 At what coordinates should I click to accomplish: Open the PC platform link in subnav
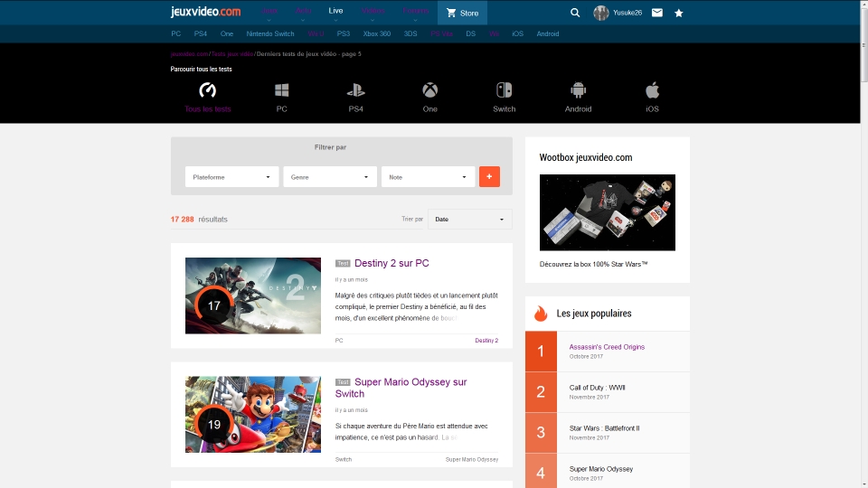tap(176, 33)
